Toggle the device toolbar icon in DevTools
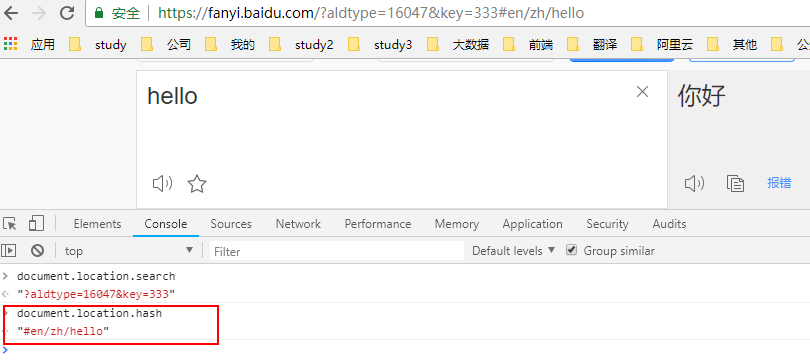 (36, 223)
